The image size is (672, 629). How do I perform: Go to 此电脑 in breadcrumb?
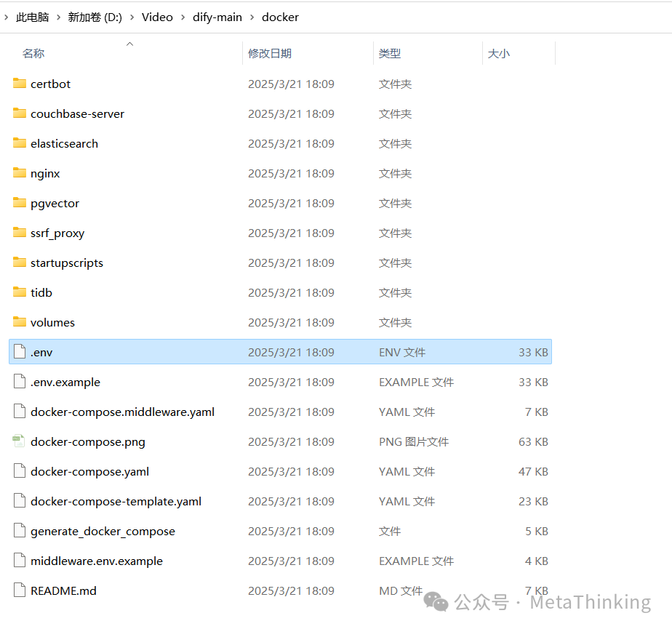coord(33,17)
